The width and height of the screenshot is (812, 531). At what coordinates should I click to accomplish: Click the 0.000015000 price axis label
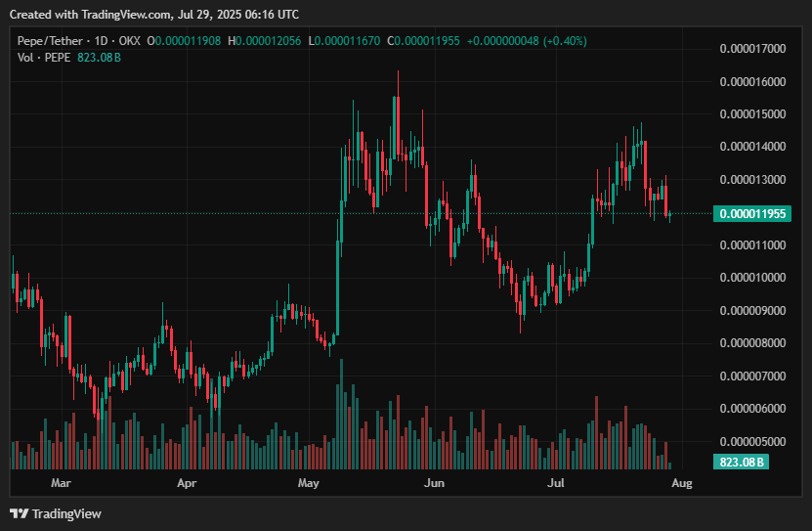[752, 114]
